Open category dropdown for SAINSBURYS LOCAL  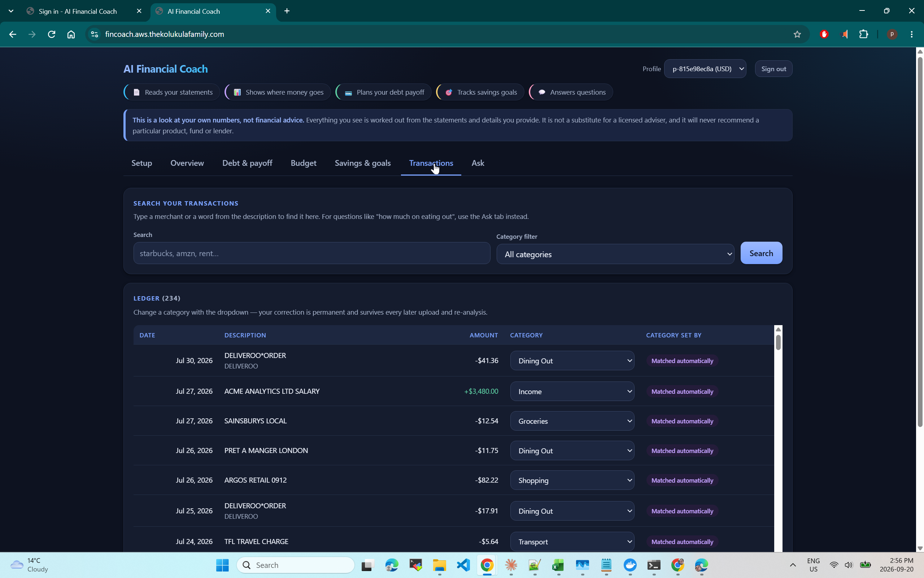[x=572, y=421]
